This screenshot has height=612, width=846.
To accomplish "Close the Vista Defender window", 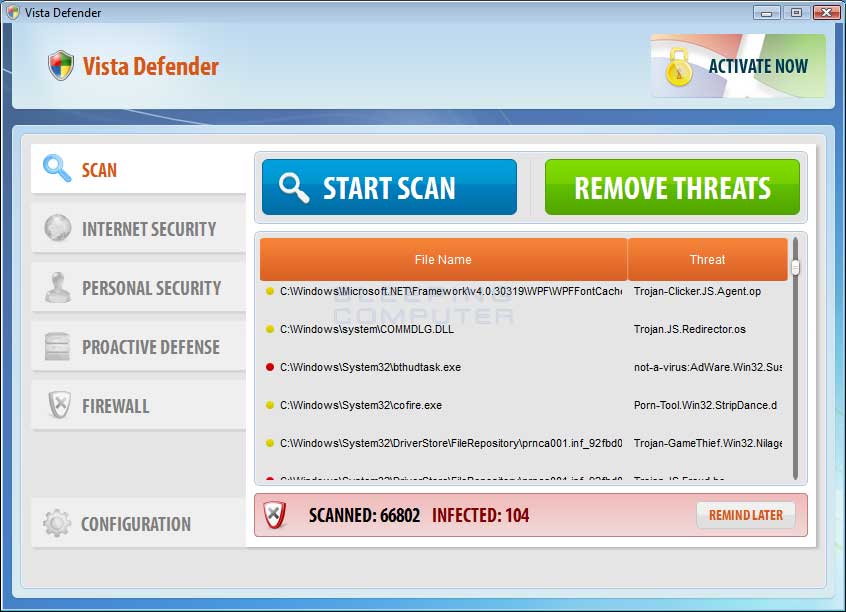I will [x=826, y=12].
